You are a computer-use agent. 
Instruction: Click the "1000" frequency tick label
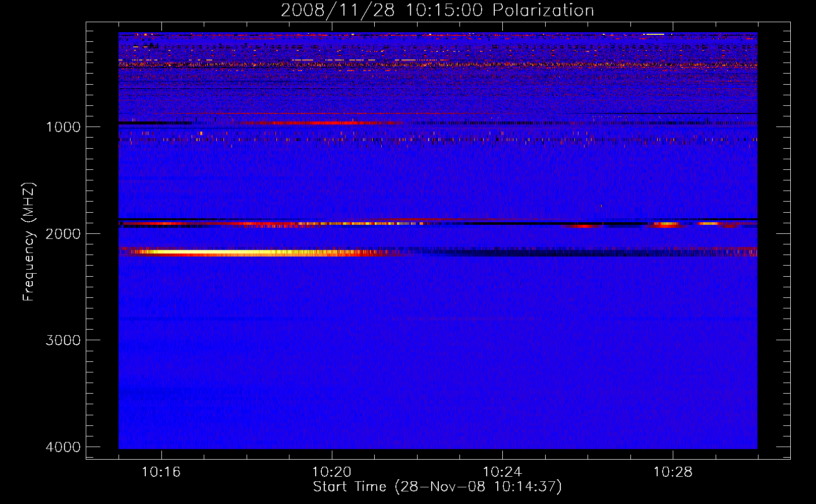tap(63, 127)
